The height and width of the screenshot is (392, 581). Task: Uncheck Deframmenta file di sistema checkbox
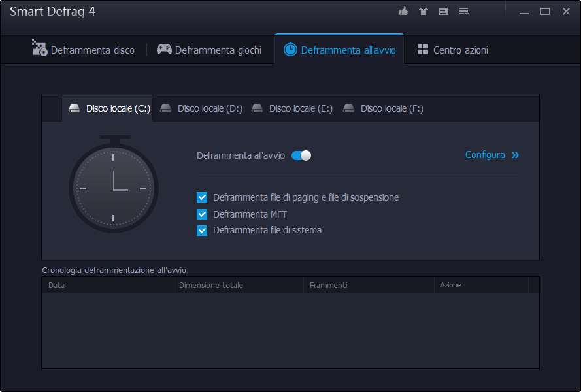[x=202, y=231]
